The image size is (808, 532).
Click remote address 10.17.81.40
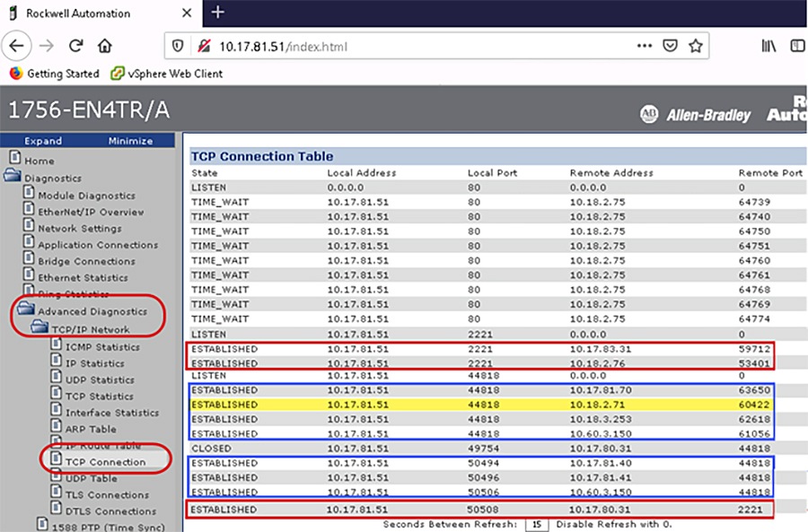click(601, 464)
